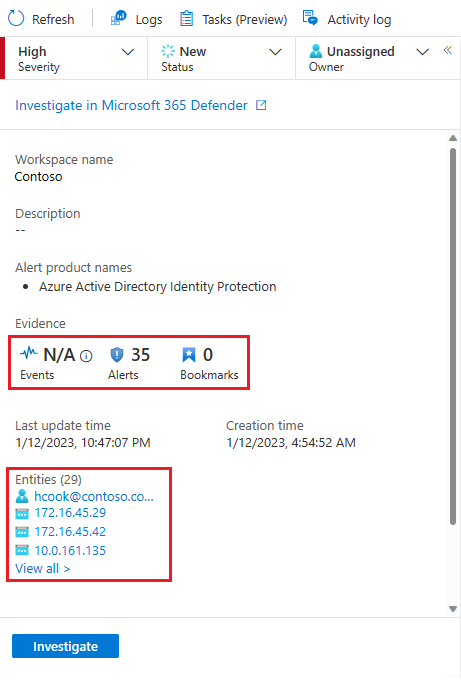Open IP entity 172.16.45.29
Viewport: 461px width, 681px height.
coord(70,513)
